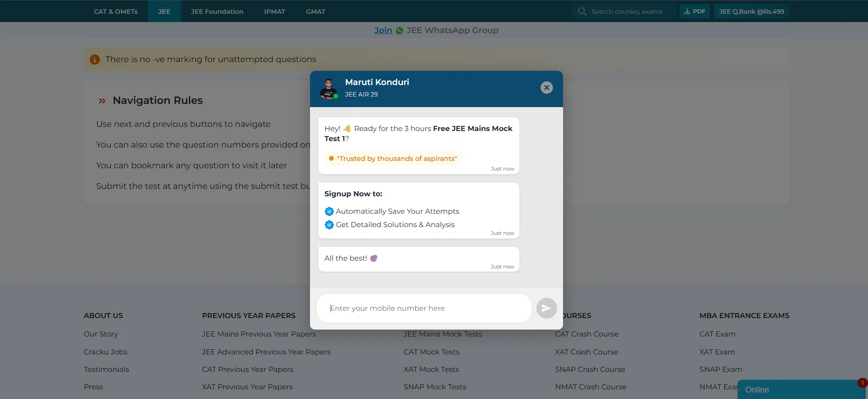Image resolution: width=868 pixels, height=399 pixels.
Task: Open SNAP Crash Course link
Action: (590, 370)
